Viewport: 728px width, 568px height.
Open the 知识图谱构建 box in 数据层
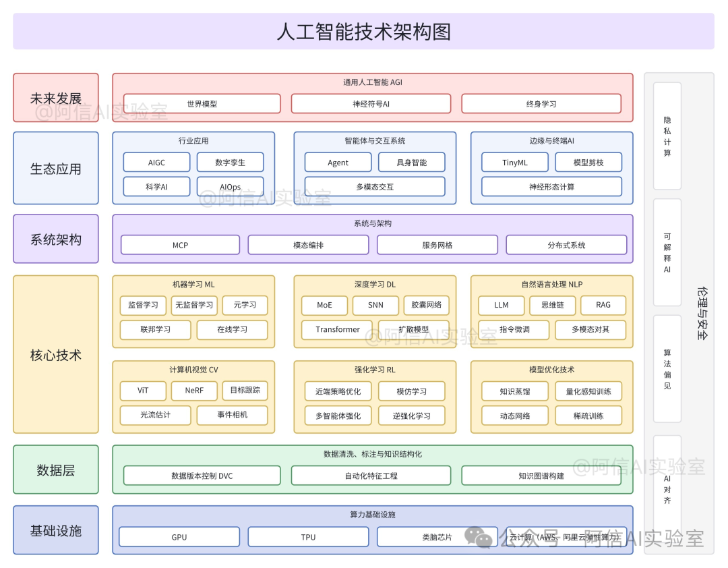pos(543,476)
